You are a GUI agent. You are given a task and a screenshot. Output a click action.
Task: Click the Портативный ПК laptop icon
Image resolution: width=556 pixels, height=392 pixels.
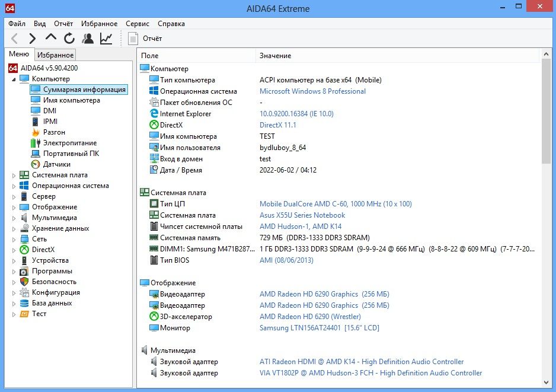(x=36, y=154)
